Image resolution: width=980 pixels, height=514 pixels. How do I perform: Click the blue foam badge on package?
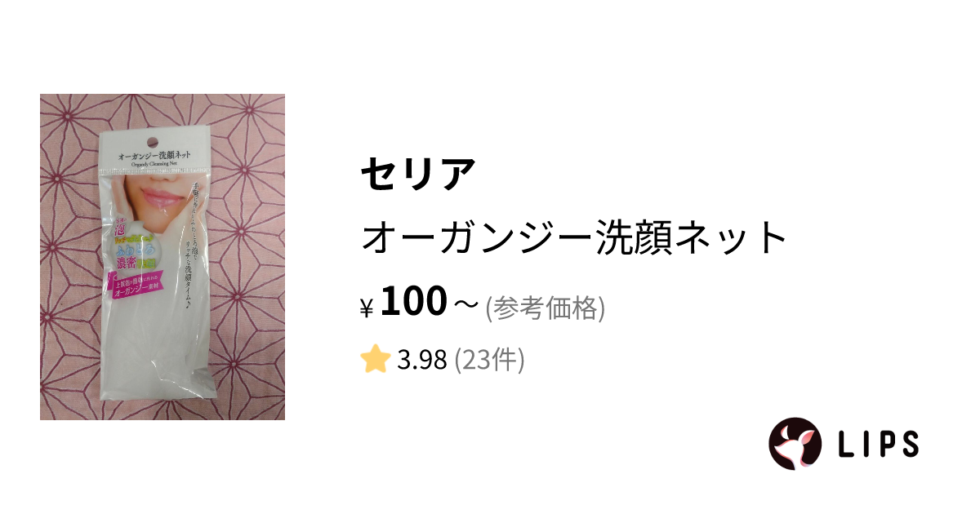click(131, 247)
